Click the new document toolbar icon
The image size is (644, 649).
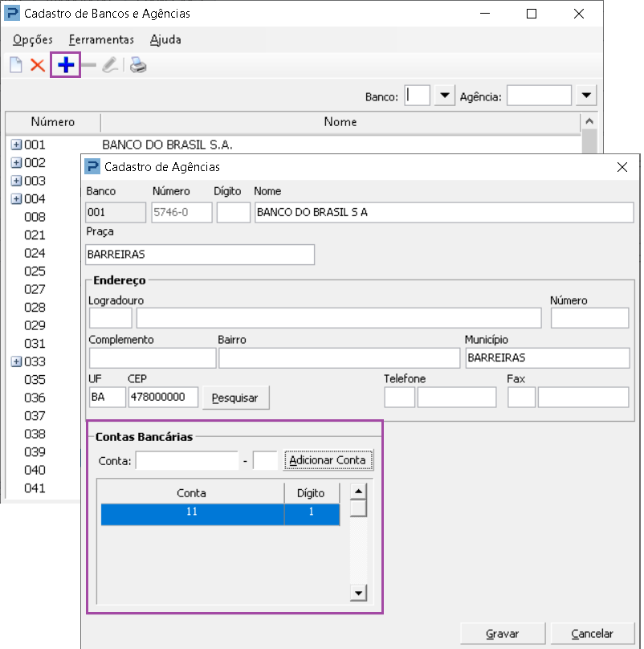click(x=16, y=65)
